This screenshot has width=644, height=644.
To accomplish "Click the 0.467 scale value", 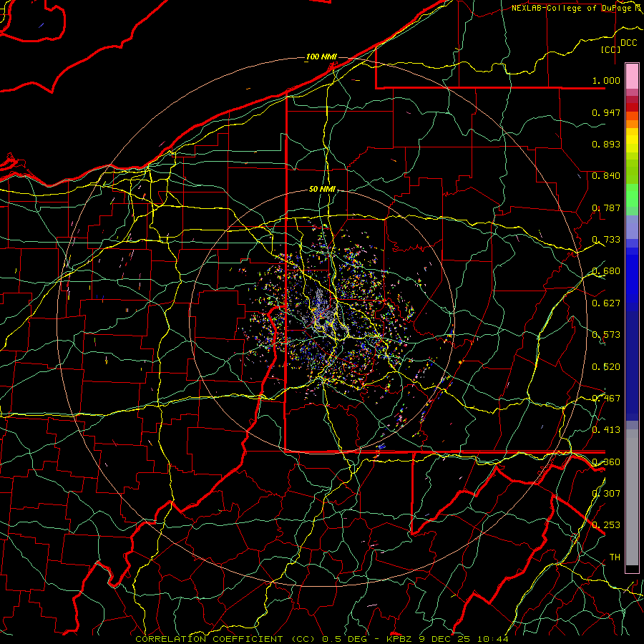I will pyautogui.click(x=606, y=399).
